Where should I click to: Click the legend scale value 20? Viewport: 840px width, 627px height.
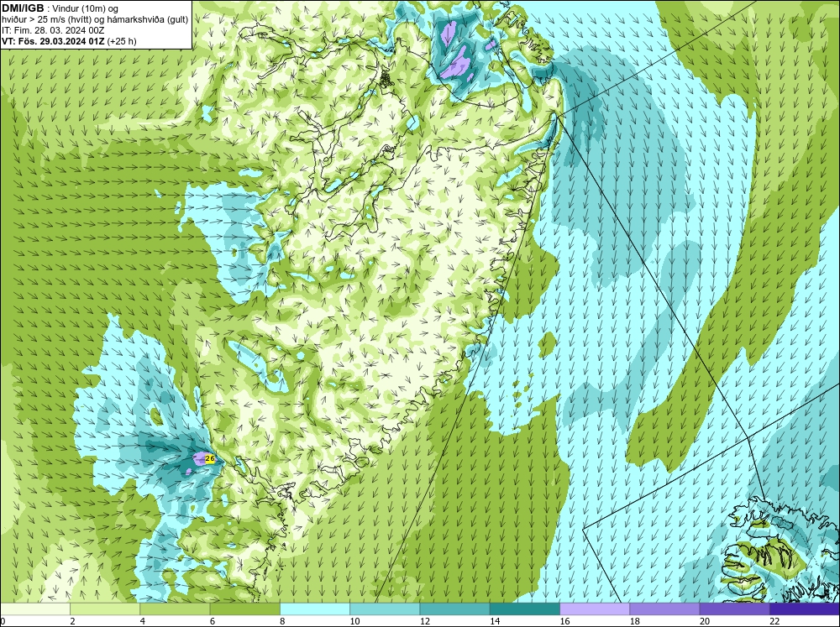[x=705, y=621]
